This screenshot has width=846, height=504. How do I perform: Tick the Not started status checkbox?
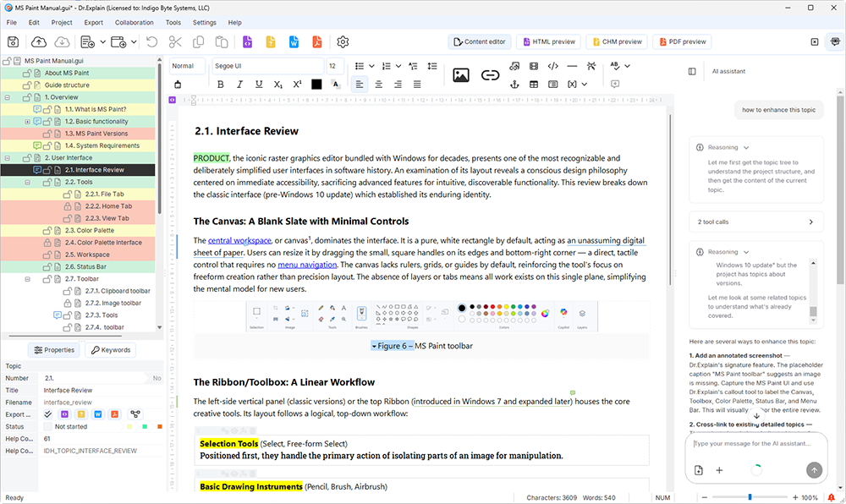point(47,426)
